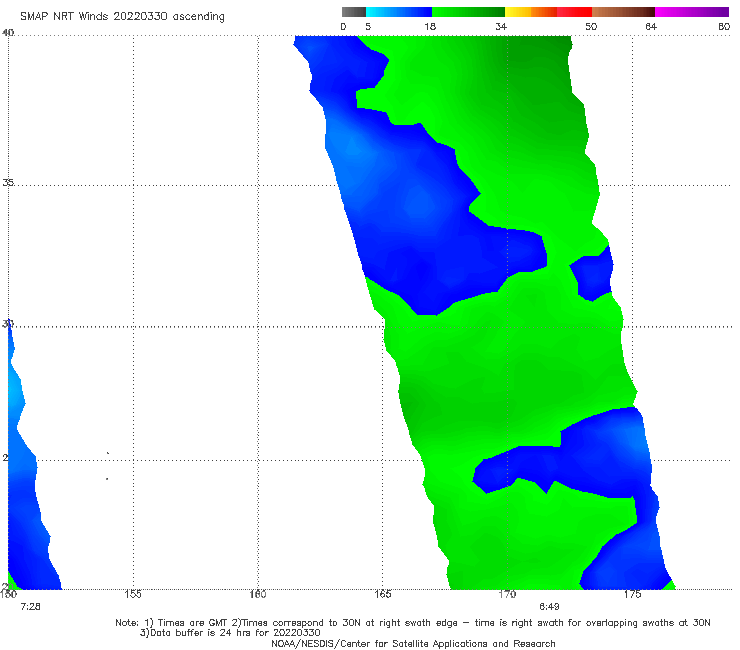Click the longitude label '165'
This screenshot has height=650, width=740.
tap(382, 594)
